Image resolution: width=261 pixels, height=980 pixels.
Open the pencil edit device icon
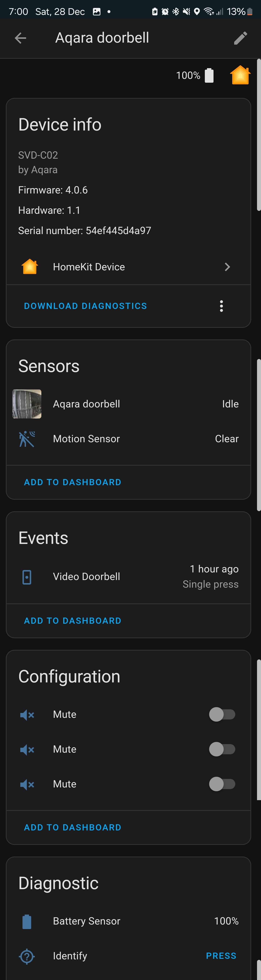[241, 38]
